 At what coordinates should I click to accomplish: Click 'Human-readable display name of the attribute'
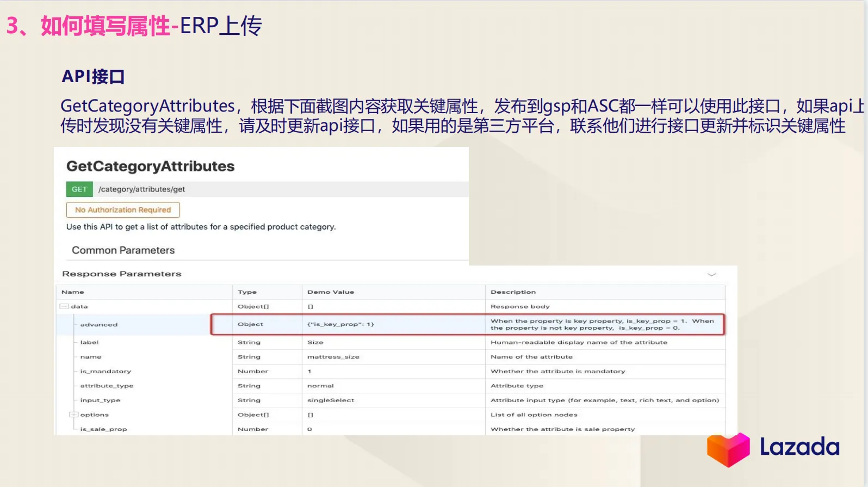coord(579,342)
